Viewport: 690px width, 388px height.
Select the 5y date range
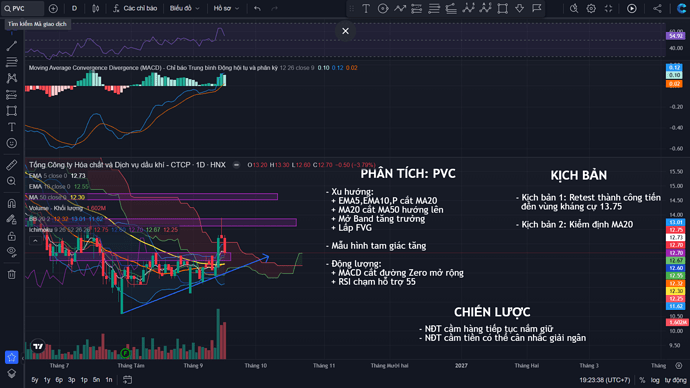click(x=35, y=380)
